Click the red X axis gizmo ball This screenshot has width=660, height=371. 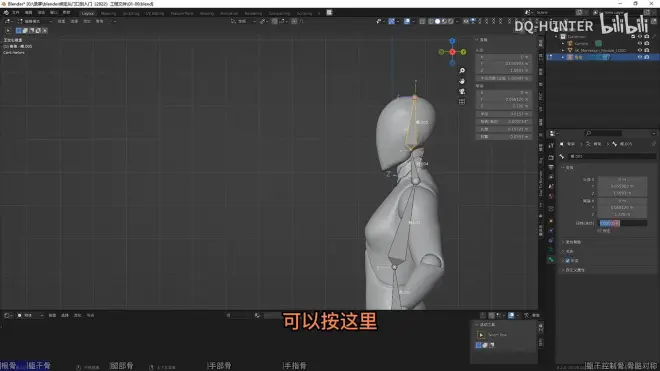(452, 52)
